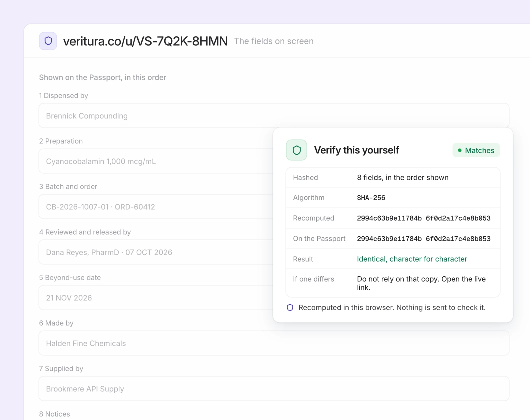
Task: Click 'Do not rely on that copy' advice text
Action: click(x=421, y=283)
